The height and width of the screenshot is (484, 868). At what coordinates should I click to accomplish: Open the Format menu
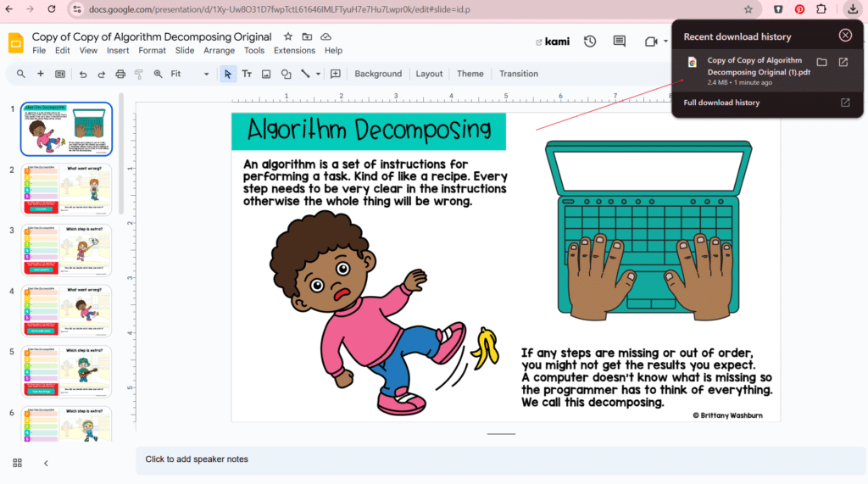153,50
